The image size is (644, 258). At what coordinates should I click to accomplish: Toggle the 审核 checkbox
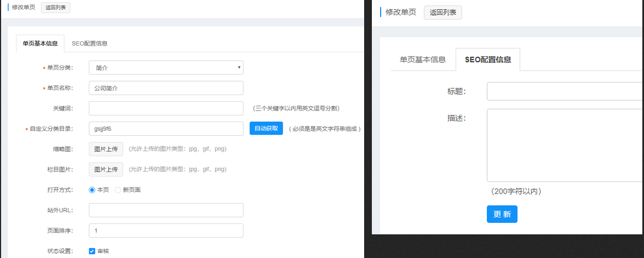[92, 251]
